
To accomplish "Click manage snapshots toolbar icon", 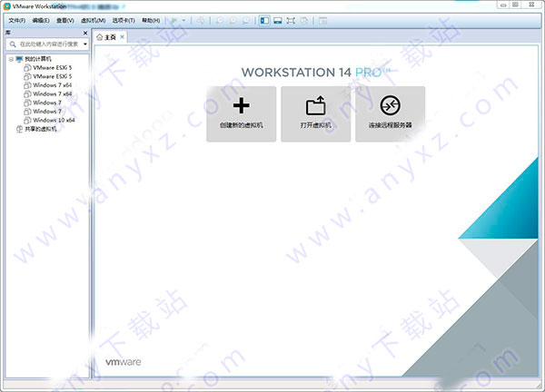I will (246, 21).
